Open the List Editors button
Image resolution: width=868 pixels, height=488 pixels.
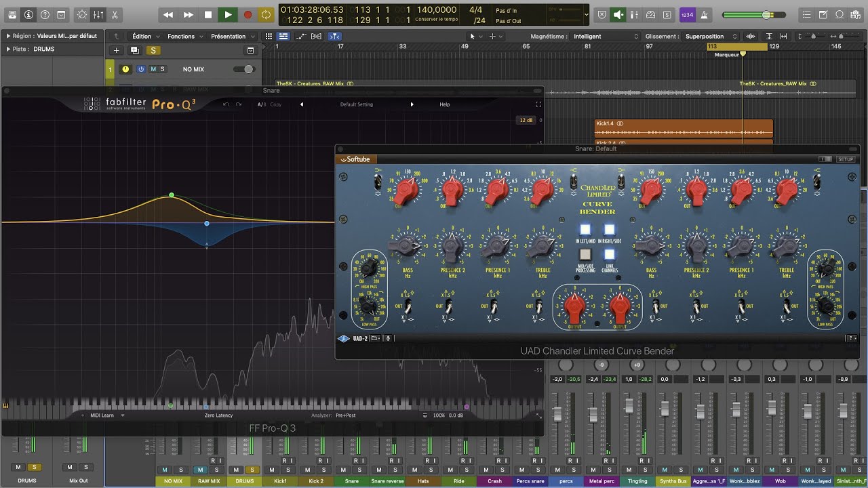click(x=806, y=14)
